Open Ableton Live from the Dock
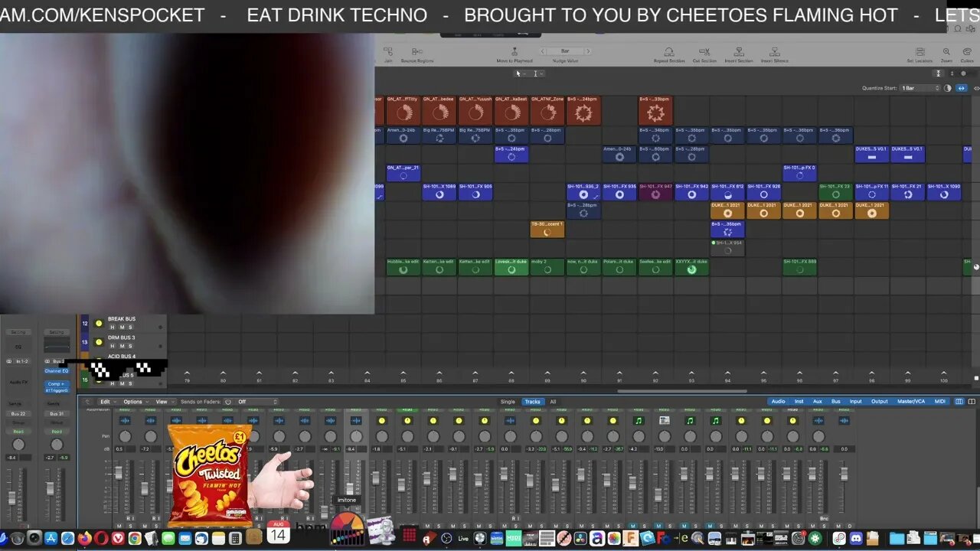980x551 pixels. (463, 539)
